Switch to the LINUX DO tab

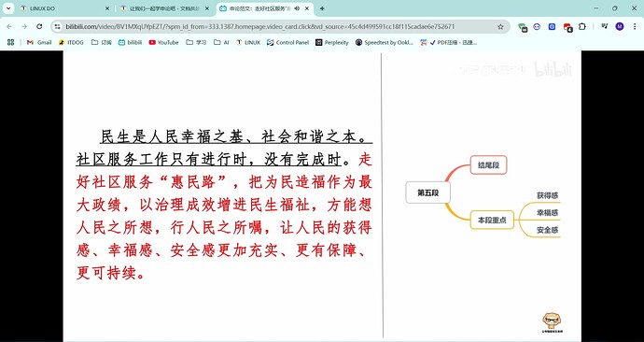63,8
